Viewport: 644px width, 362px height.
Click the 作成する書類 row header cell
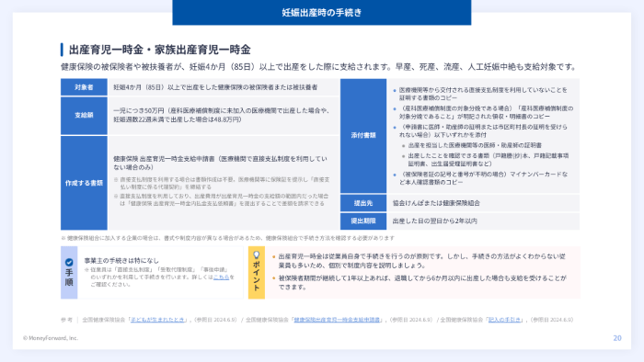pos(84,183)
